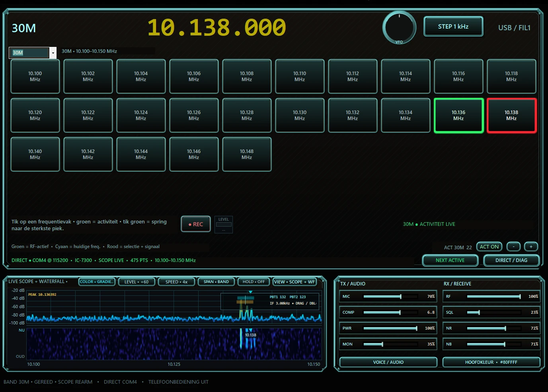Viewport: 548px width, 392px height.
Task: Tune to the 10.118 MHz tile
Action: (511, 76)
